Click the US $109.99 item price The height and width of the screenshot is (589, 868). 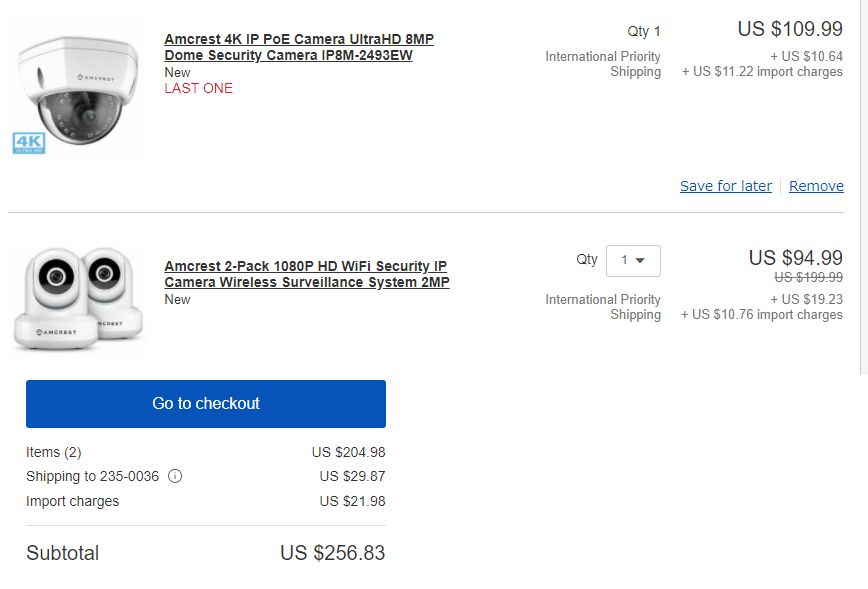(x=790, y=29)
